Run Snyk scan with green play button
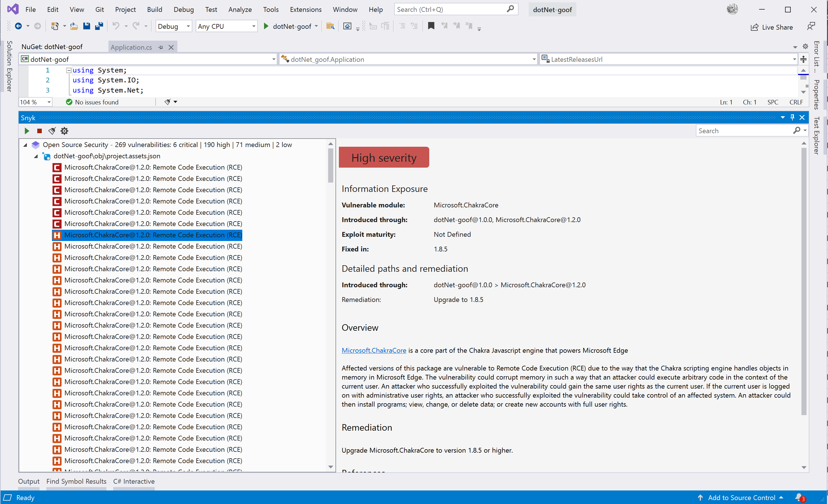Viewport: 828px width, 504px height. click(x=27, y=131)
